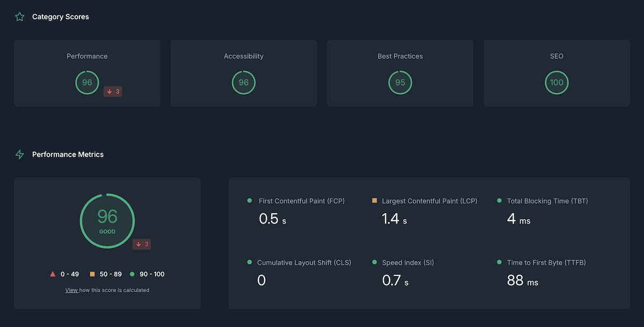This screenshot has height=327, width=644.
Task: Select the Best Practices 95 gauge
Action: (400, 82)
